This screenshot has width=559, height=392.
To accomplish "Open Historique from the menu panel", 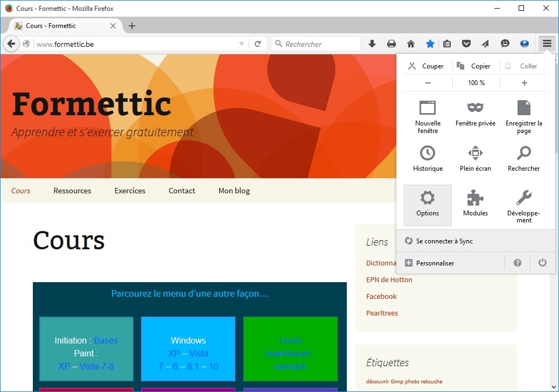I will pos(428,159).
